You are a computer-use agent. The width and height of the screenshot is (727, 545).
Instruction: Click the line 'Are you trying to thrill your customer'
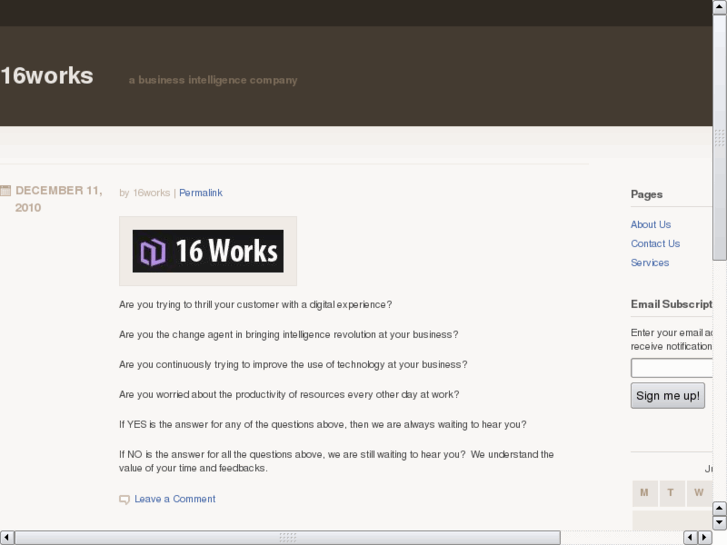pos(255,305)
